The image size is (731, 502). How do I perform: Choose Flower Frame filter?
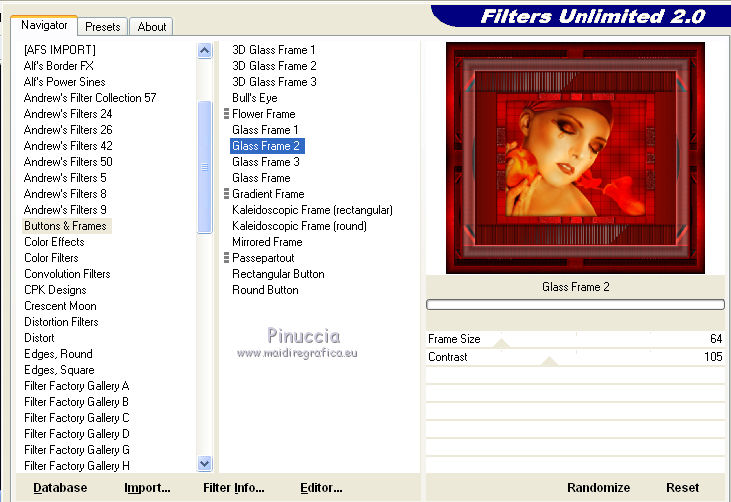point(264,114)
